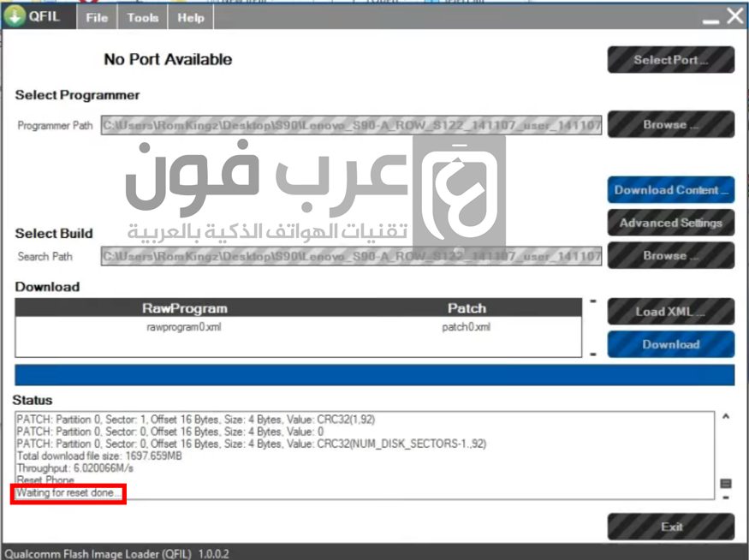Screen dimensions: 749x560
Task: Click the QFIL version text in status bar
Action: click(x=116, y=554)
